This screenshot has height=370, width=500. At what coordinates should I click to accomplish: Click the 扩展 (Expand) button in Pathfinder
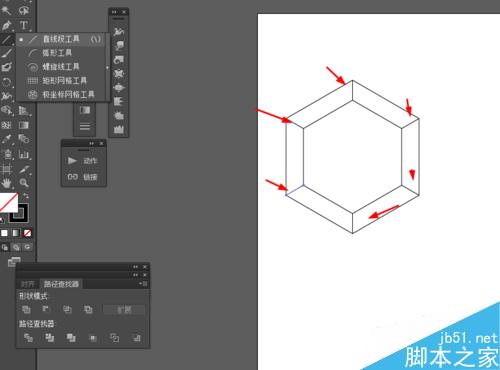124,310
